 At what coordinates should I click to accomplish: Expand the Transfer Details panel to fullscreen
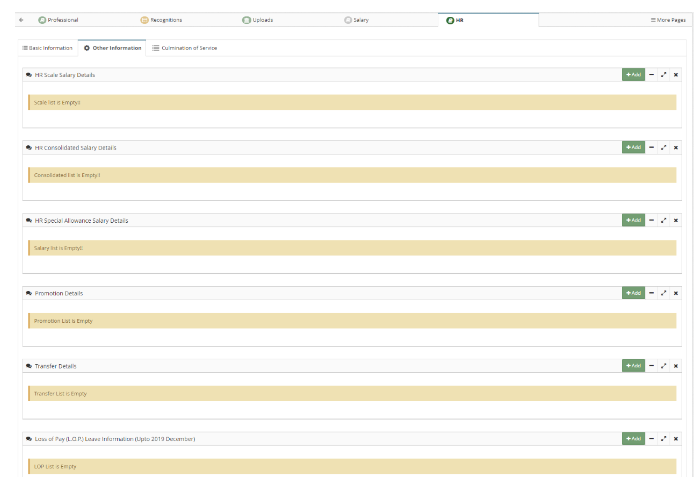coord(664,366)
